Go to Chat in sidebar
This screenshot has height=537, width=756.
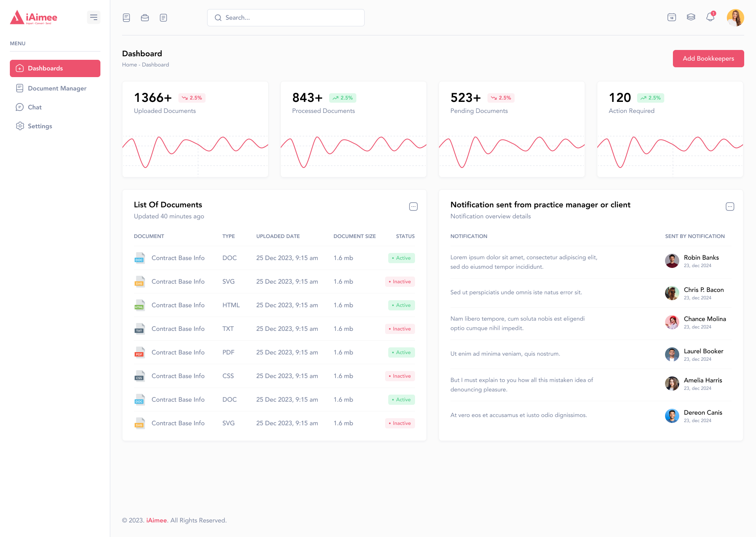35,107
